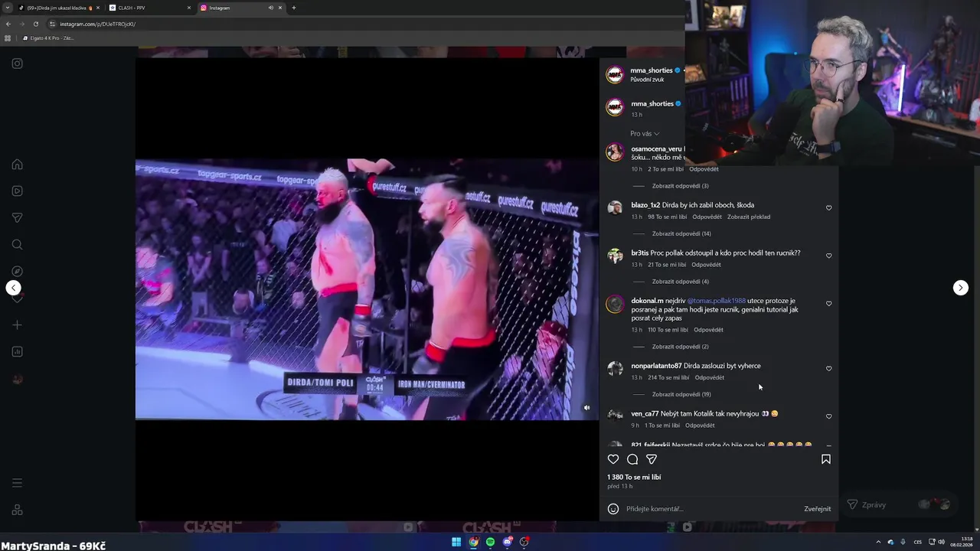Share the post with paper-plane icon
This screenshot has width=980, height=551.
coord(652,459)
